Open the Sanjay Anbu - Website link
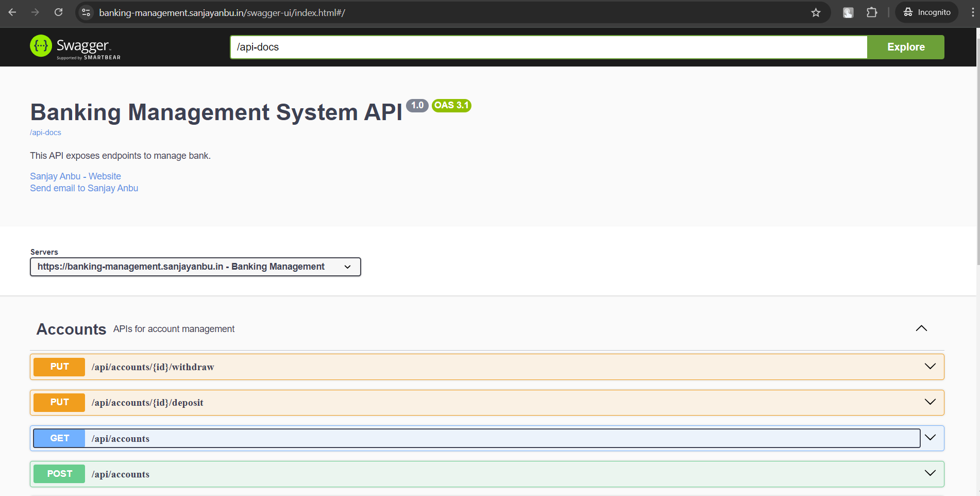Image resolution: width=980 pixels, height=496 pixels. pyautogui.click(x=75, y=176)
